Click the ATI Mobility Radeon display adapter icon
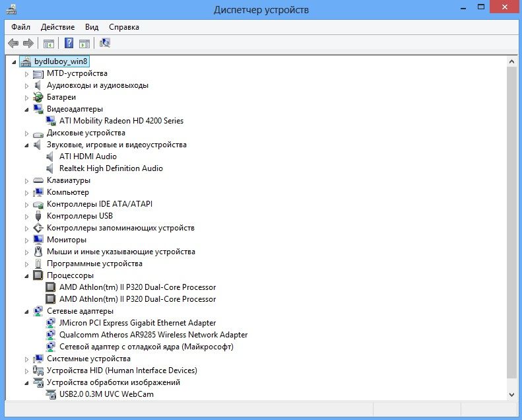The width and height of the screenshot is (522, 420). [x=51, y=121]
